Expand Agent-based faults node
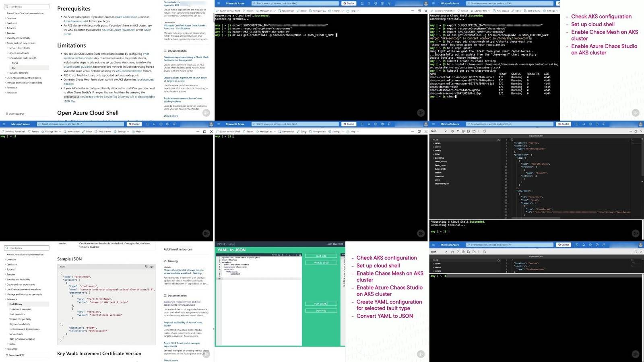This screenshot has height=362, width=644. 19,53
